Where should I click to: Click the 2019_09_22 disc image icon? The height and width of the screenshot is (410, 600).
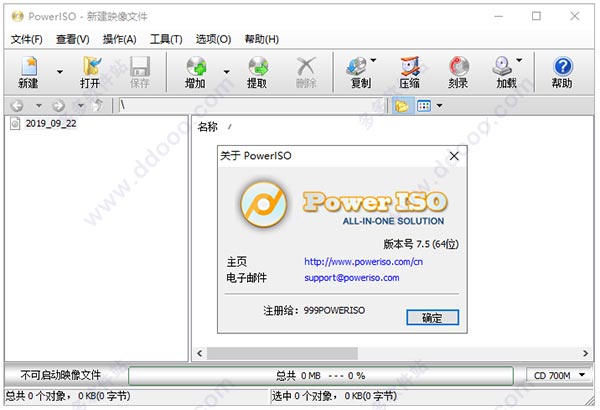pyautogui.click(x=15, y=124)
